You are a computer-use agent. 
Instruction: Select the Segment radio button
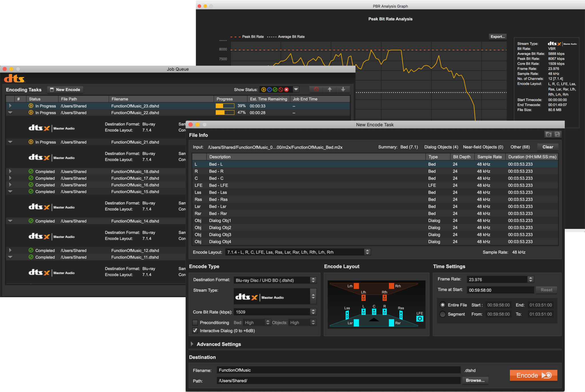click(443, 314)
